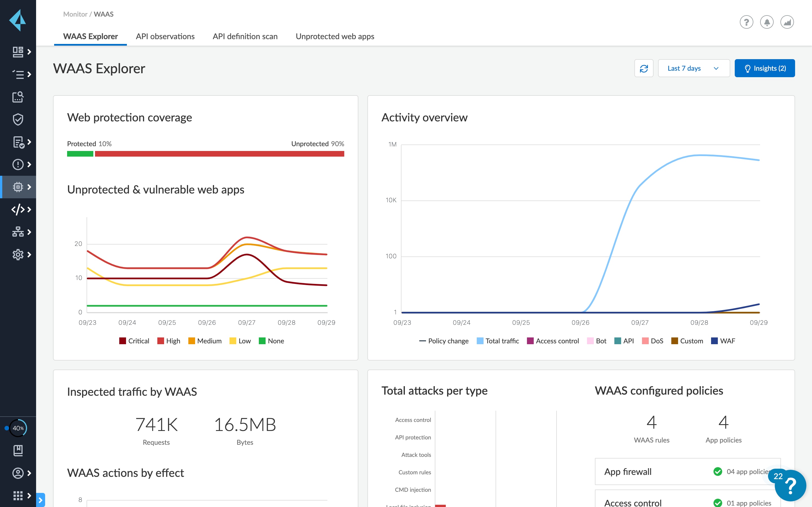This screenshot has width=812, height=507.
Task: Click the help question mark icon
Action: tap(747, 23)
